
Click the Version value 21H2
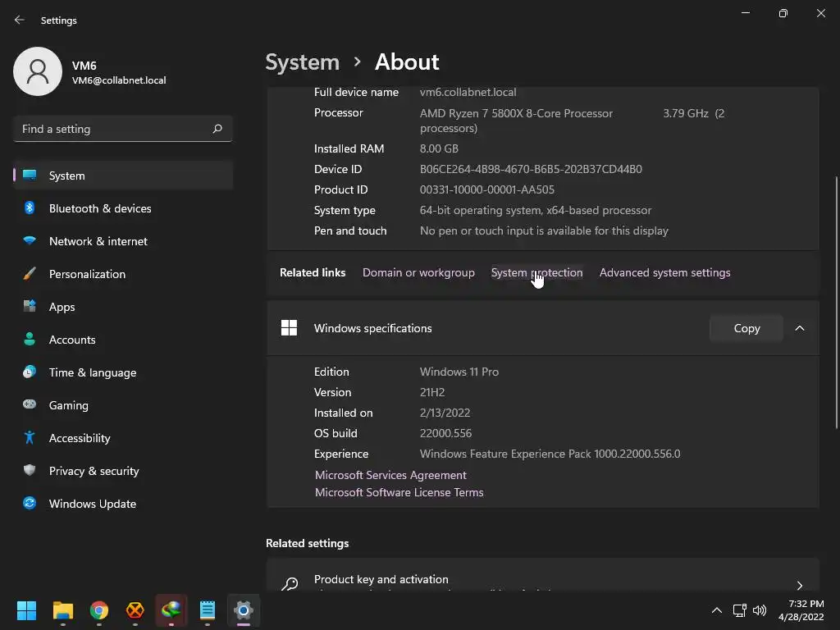(432, 392)
